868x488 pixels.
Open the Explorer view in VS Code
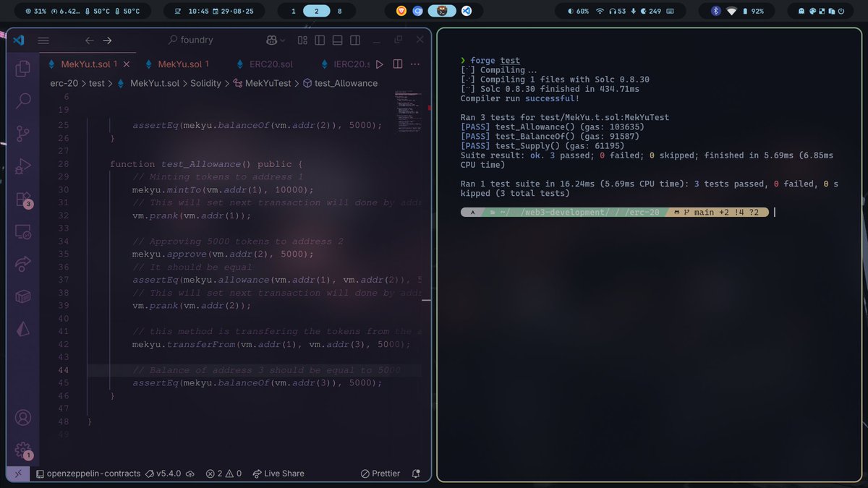pos(23,68)
